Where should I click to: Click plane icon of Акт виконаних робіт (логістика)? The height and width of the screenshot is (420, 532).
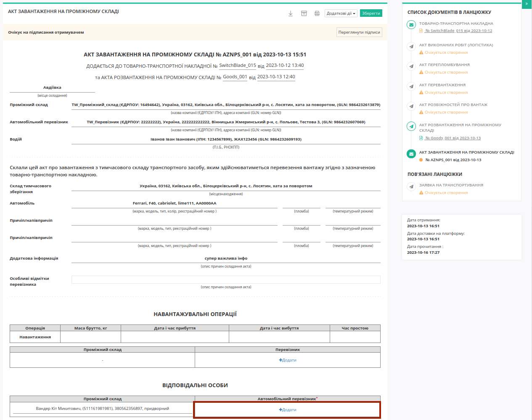click(x=411, y=46)
